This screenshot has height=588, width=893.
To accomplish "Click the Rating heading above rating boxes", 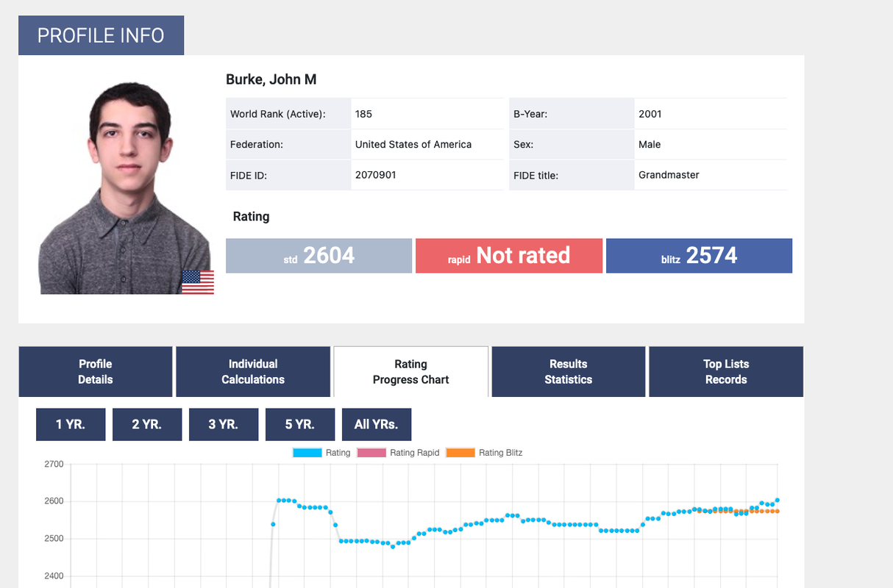I will pos(251,217).
